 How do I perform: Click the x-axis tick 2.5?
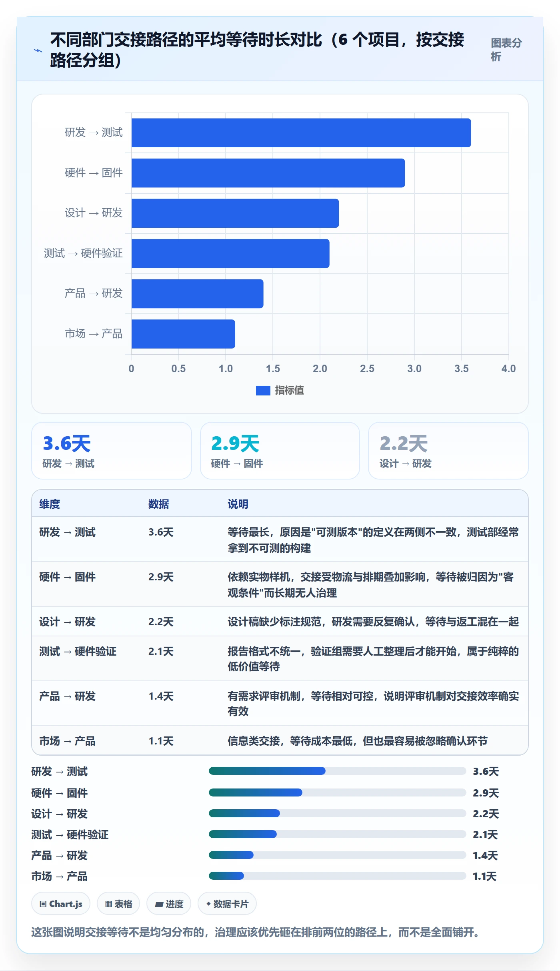(367, 369)
